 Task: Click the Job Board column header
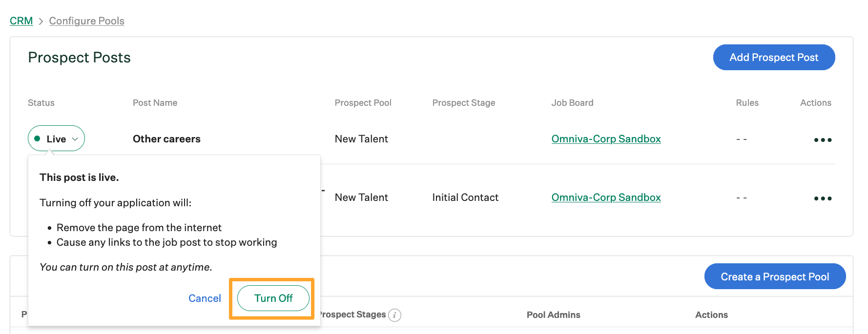(572, 103)
